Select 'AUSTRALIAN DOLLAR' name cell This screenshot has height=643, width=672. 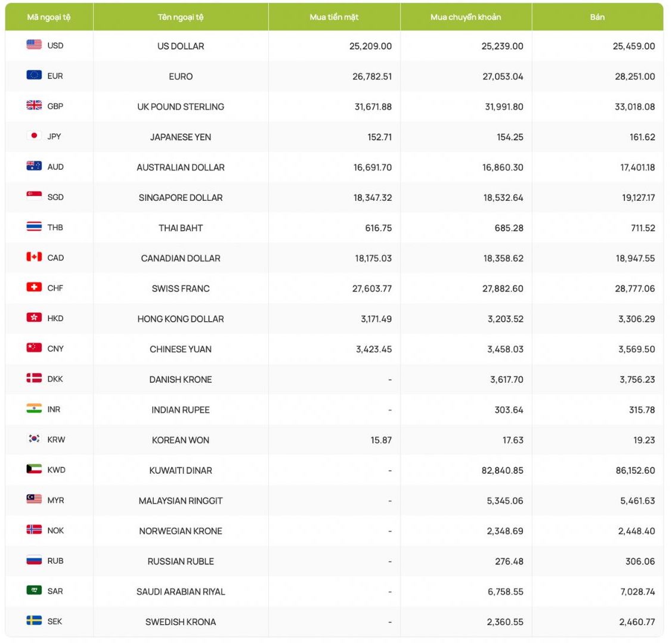pyautogui.click(x=181, y=168)
